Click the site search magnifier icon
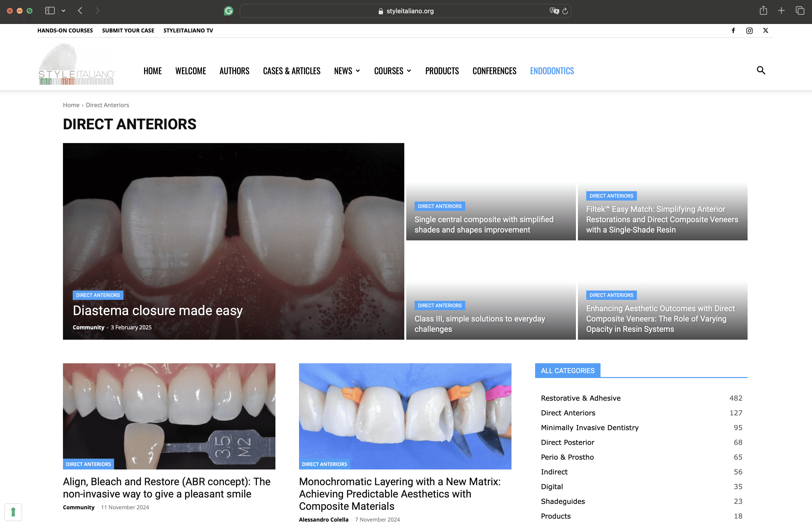Screen dimensions: 812x526 (x=761, y=70)
